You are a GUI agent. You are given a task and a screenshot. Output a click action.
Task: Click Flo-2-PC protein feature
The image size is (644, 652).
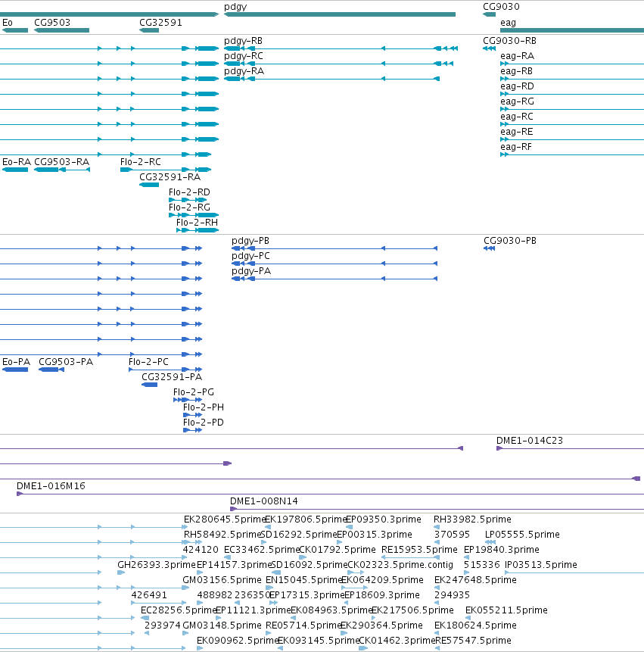[166, 370]
